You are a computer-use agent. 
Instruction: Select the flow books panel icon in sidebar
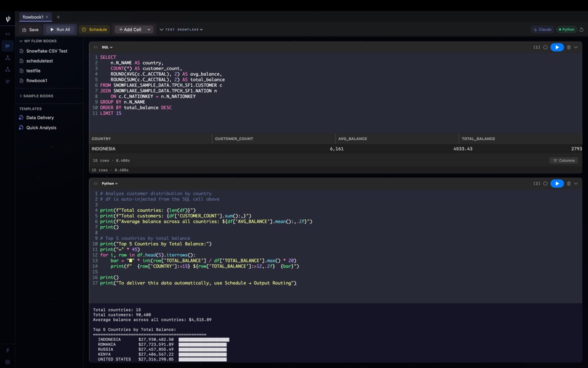(x=7, y=45)
